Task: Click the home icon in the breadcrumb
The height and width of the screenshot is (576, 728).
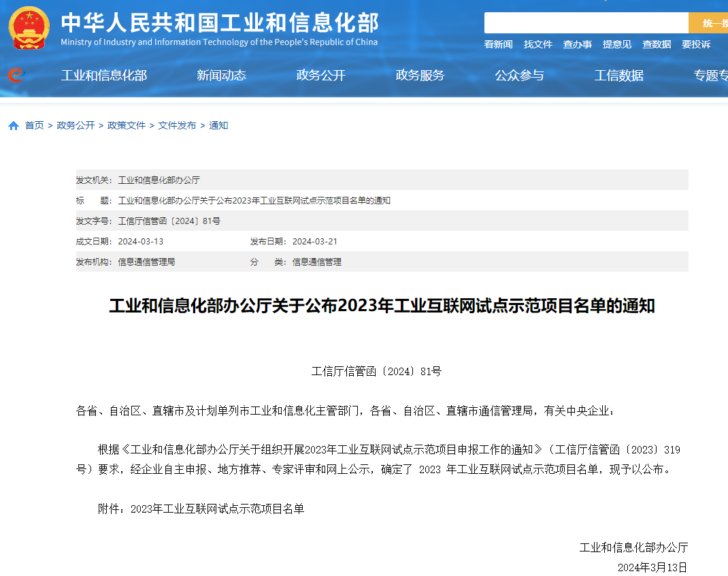Action: 14,126
